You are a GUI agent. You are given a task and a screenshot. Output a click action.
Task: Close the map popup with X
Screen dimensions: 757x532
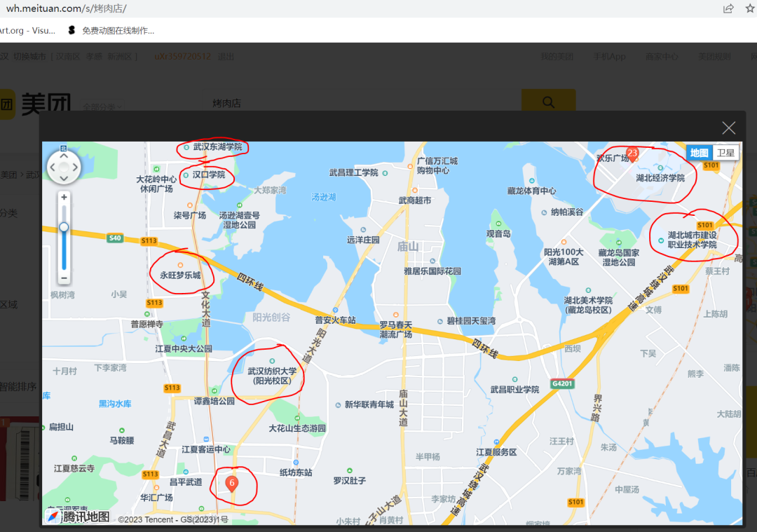coord(728,128)
